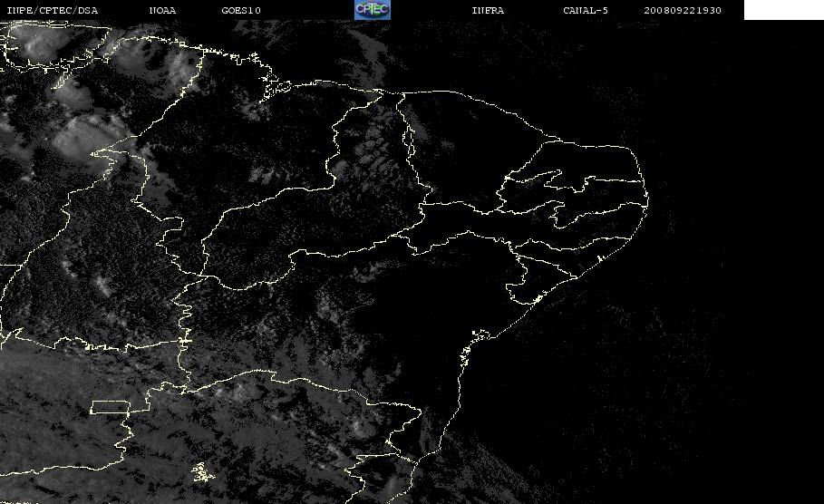Click the small island outline on the eastern coast

pos(599,258)
